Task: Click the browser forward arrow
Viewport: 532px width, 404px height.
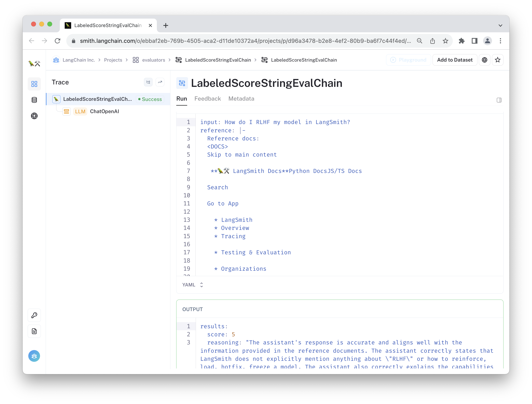Action: point(44,41)
